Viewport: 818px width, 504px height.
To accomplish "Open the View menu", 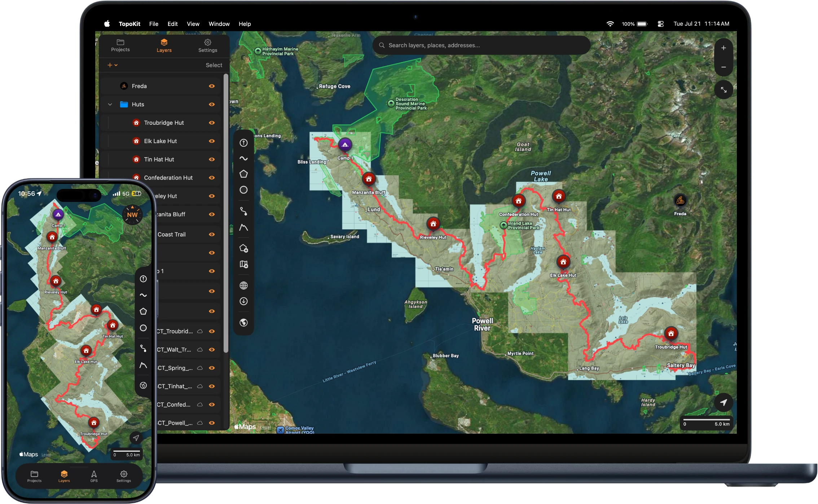I will coord(193,24).
